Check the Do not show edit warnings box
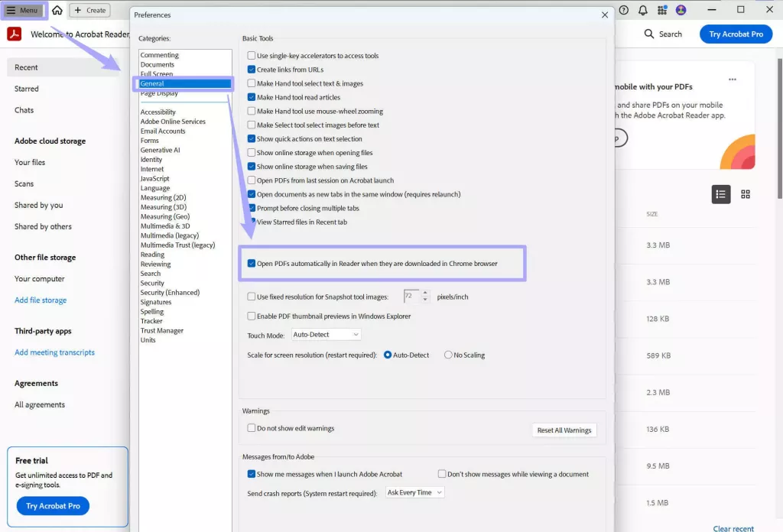The height and width of the screenshot is (532, 783). point(252,428)
